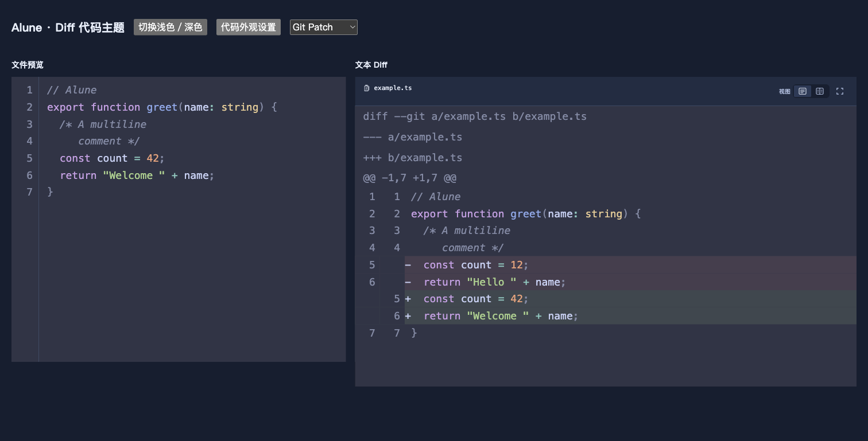Screen dimensions: 868x441
Task: Open the 代码外观设置 code appearance settings
Action: coord(249,27)
